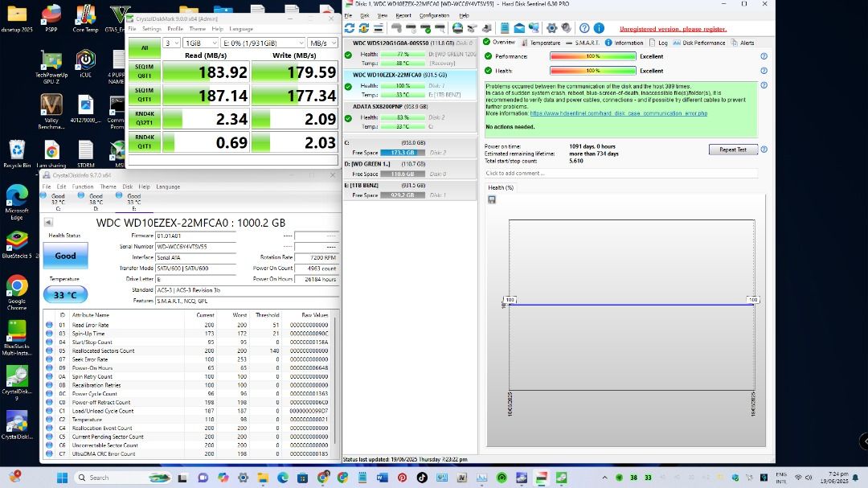Open the Recycle Bin desktop icon
The image size is (868, 488).
point(17,154)
